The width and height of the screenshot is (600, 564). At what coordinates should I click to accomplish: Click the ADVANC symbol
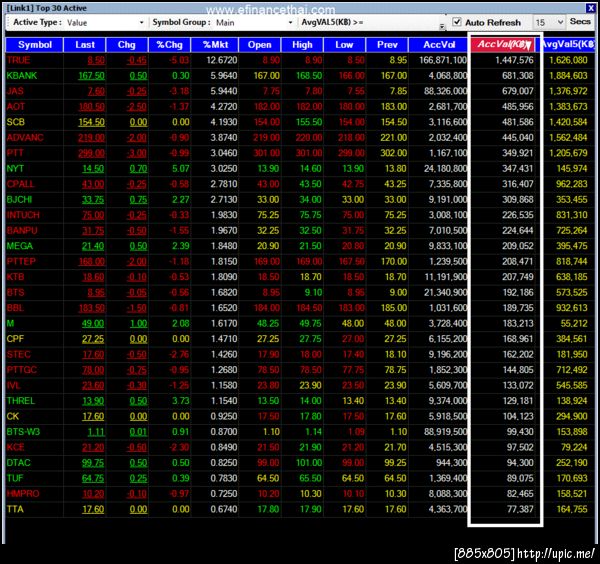pos(25,138)
